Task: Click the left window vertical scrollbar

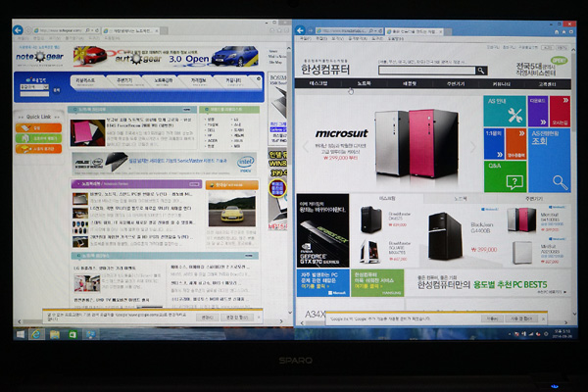Action: tap(289, 180)
